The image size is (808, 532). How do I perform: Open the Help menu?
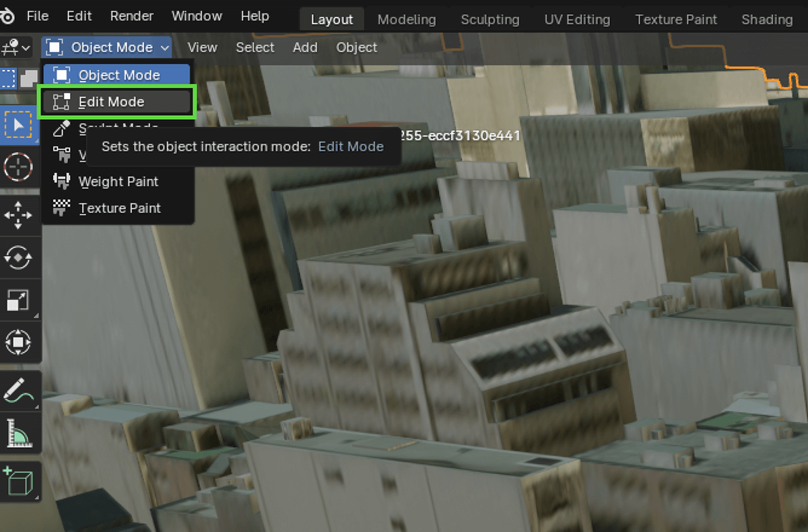255,15
